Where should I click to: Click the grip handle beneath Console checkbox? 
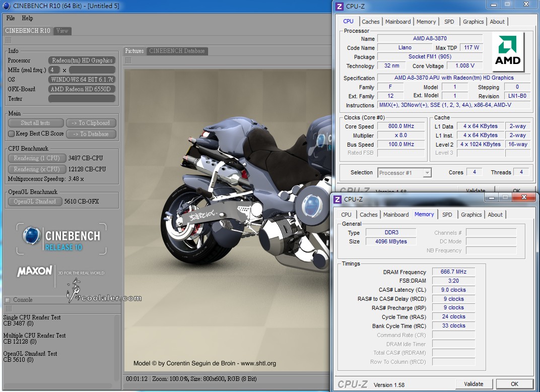pyautogui.click(x=9, y=308)
